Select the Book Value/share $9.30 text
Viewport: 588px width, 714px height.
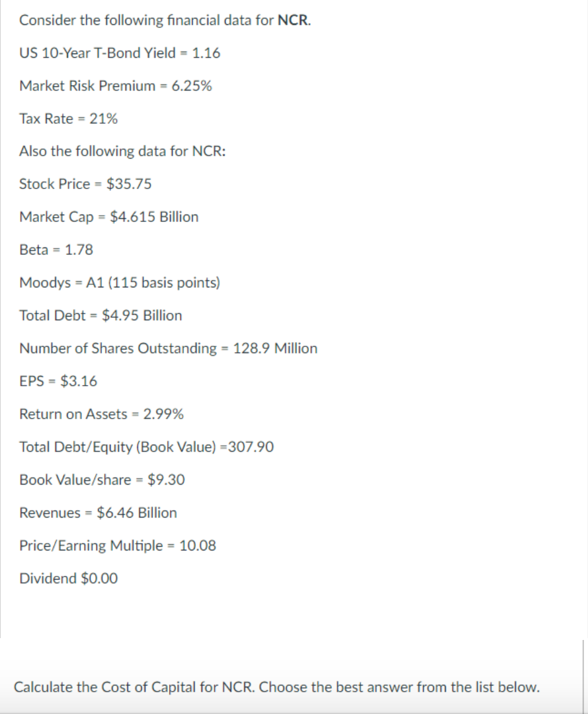pyautogui.click(x=102, y=480)
